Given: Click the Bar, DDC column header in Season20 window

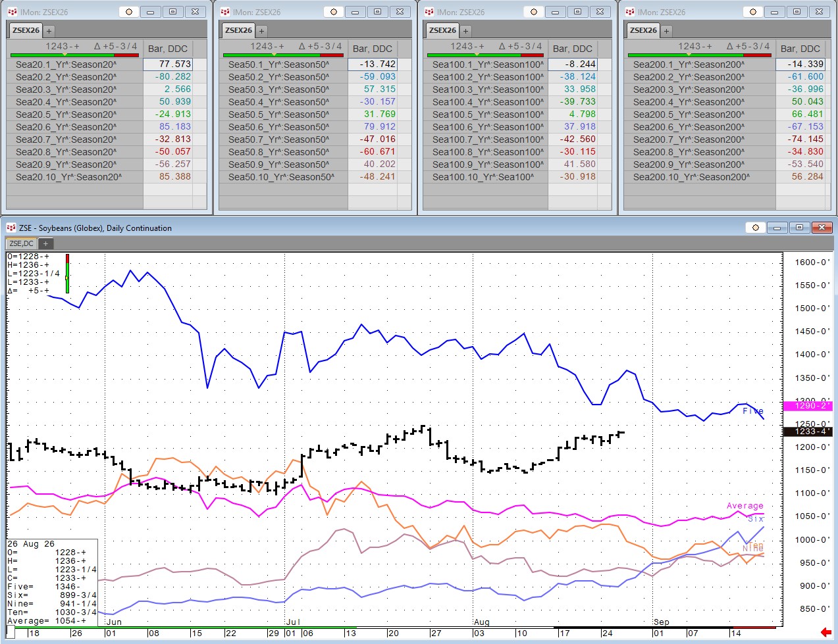Looking at the screenshot, I should coord(168,49).
